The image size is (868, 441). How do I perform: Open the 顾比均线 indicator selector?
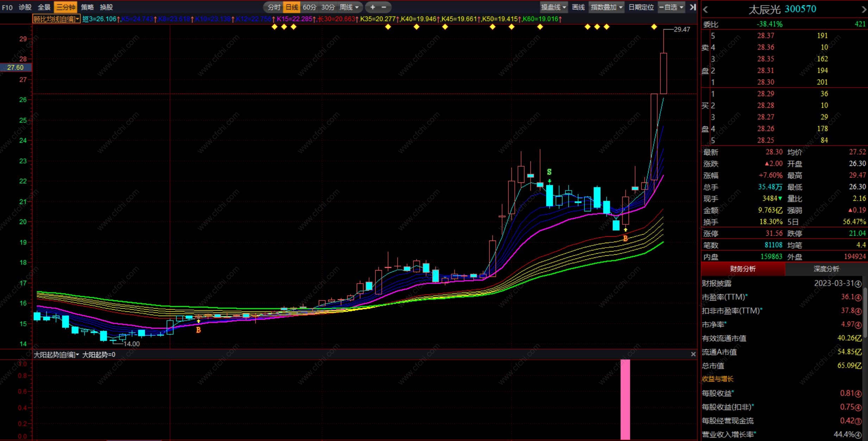(56, 19)
